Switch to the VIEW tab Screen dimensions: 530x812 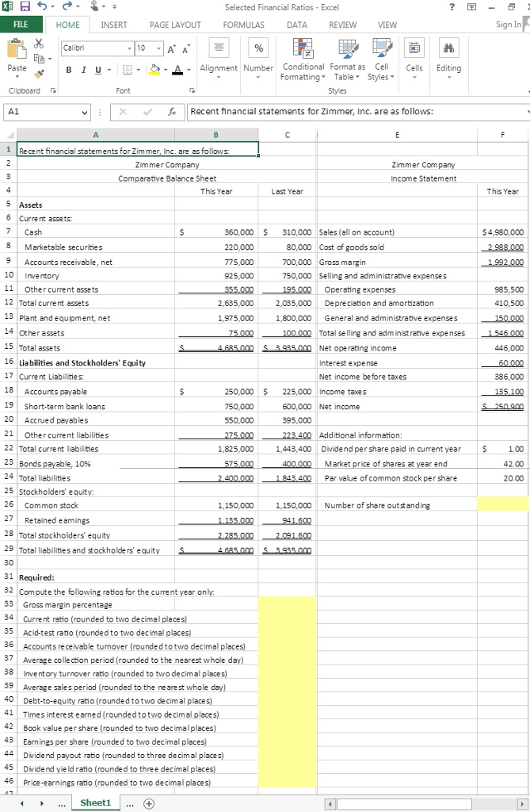tap(387, 25)
